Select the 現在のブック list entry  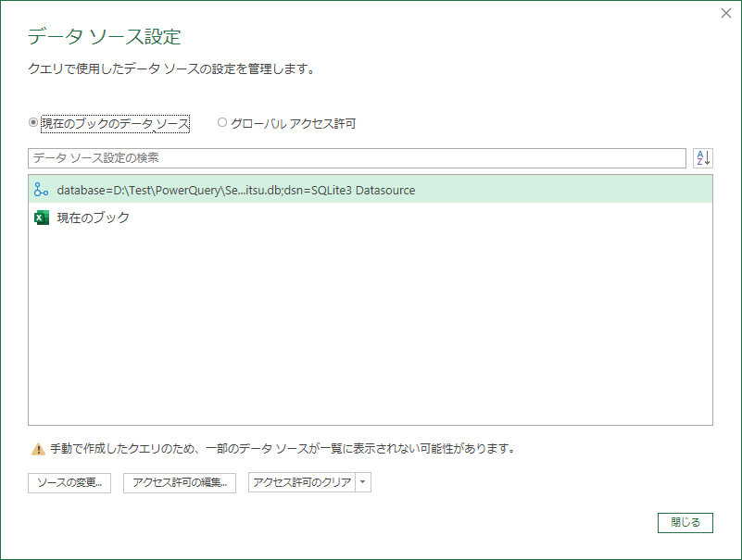tap(371, 218)
